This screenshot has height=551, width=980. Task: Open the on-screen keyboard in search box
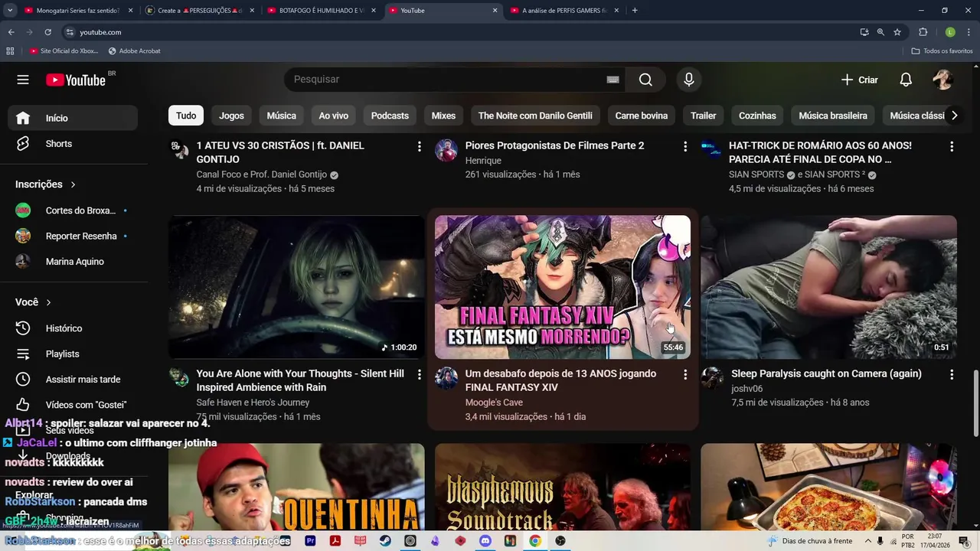pyautogui.click(x=612, y=80)
